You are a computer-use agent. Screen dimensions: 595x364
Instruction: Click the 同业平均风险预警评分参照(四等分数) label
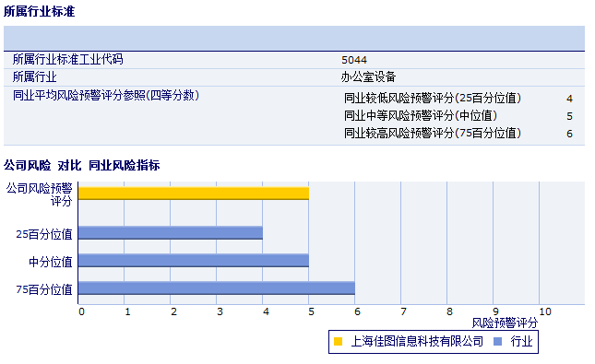click(x=106, y=95)
